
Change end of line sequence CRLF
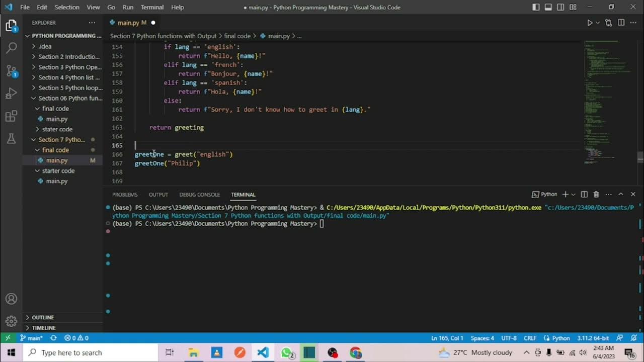[530, 338]
